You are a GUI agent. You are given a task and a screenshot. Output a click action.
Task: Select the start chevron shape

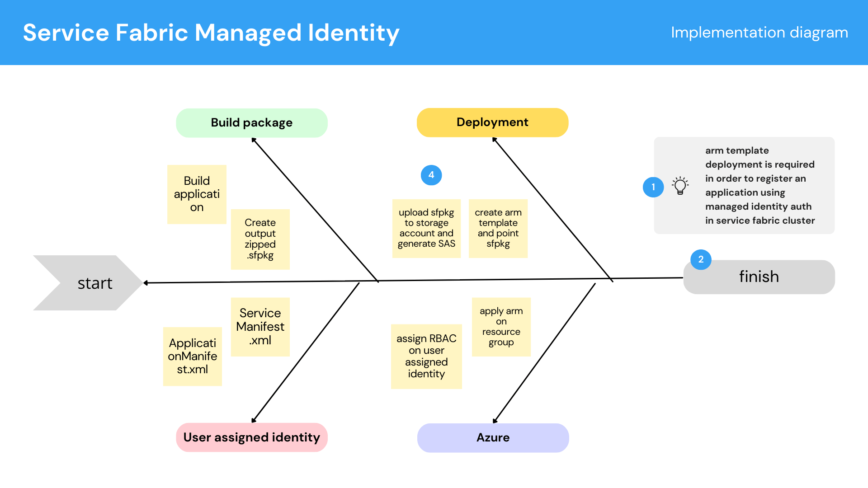coord(88,283)
